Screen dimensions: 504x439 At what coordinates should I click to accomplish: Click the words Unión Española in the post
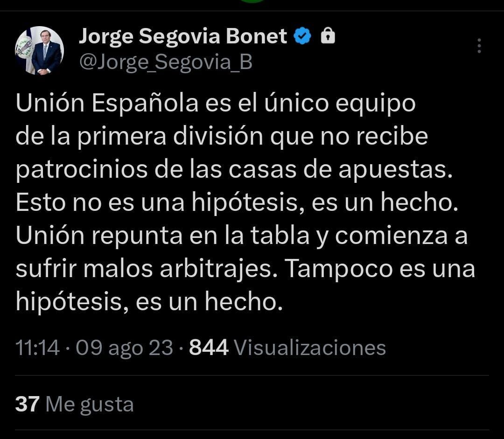point(107,103)
